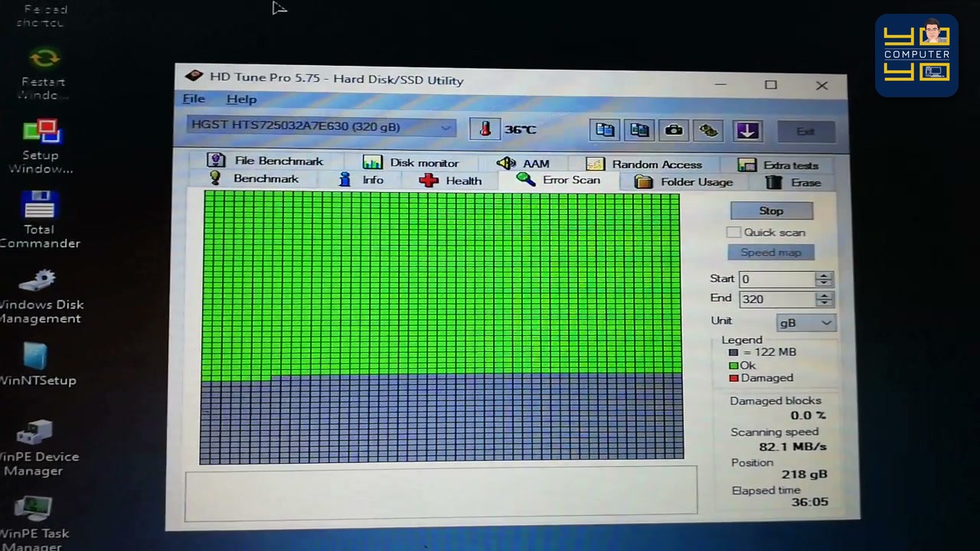Click the End value input field

pyautogui.click(x=778, y=299)
